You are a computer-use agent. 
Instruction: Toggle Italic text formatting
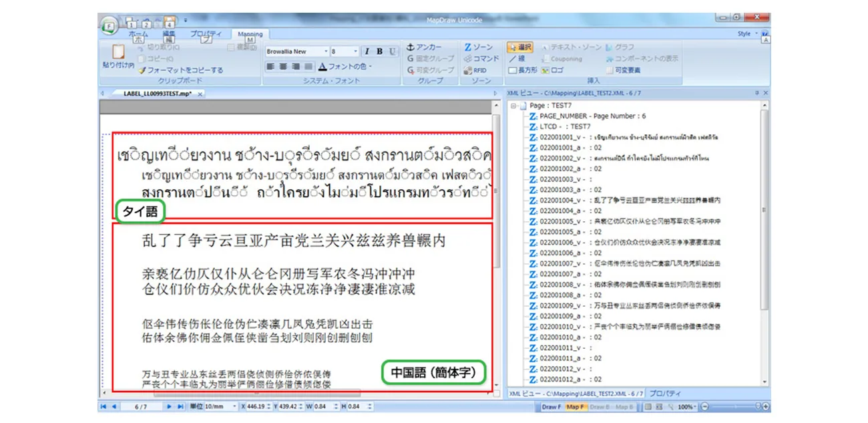(367, 51)
